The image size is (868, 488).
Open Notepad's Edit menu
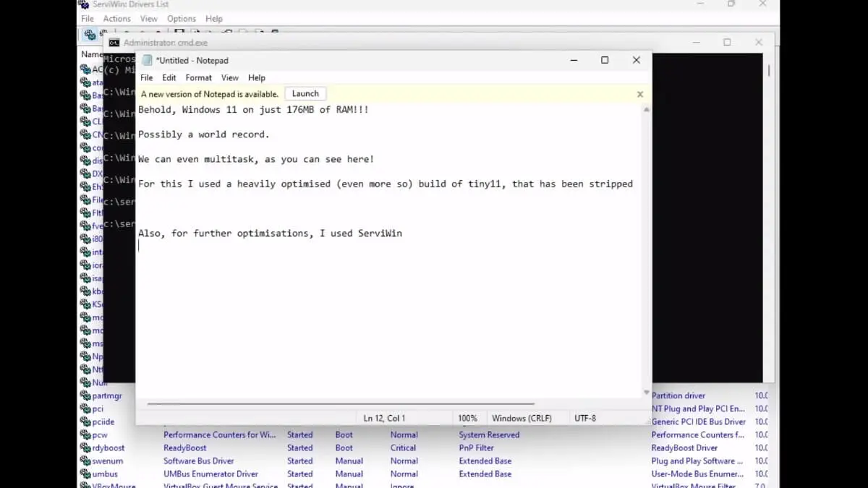pos(169,78)
